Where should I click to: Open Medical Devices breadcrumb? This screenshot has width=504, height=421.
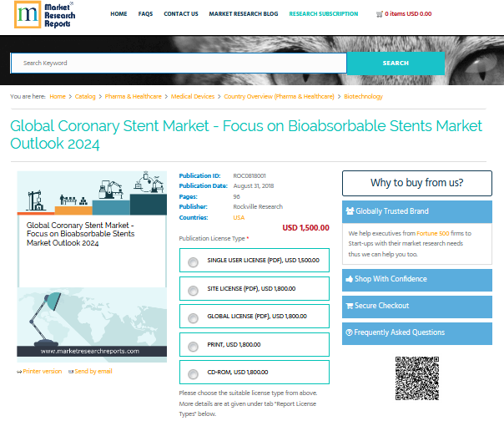pos(193,97)
